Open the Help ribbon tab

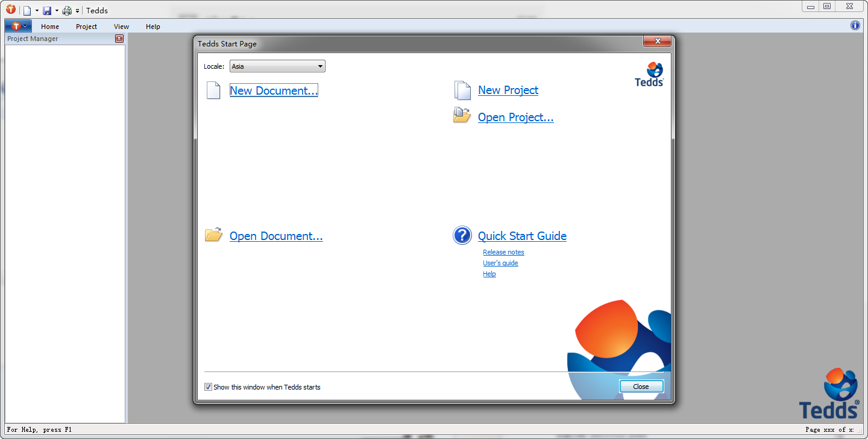[x=153, y=27]
